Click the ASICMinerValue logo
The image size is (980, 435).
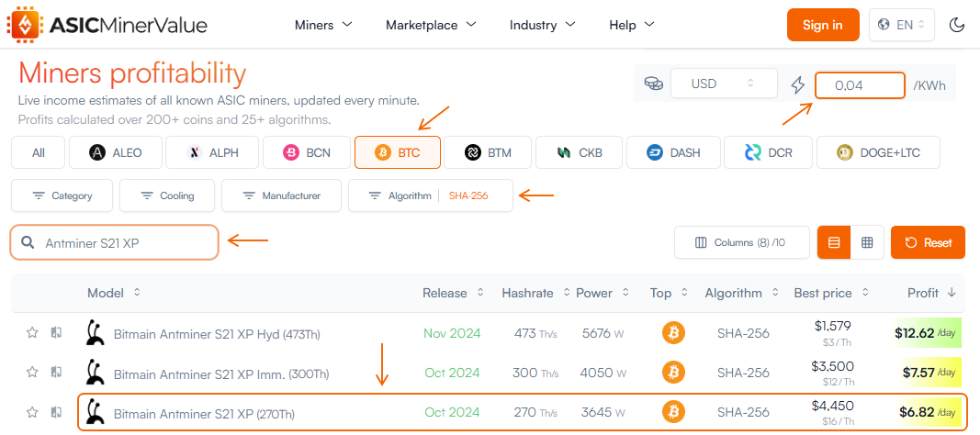[107, 25]
